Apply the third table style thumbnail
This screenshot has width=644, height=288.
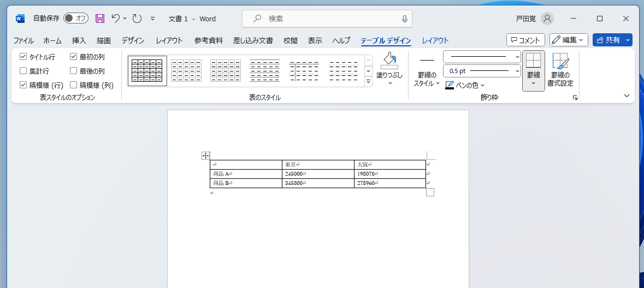pyautogui.click(x=226, y=71)
